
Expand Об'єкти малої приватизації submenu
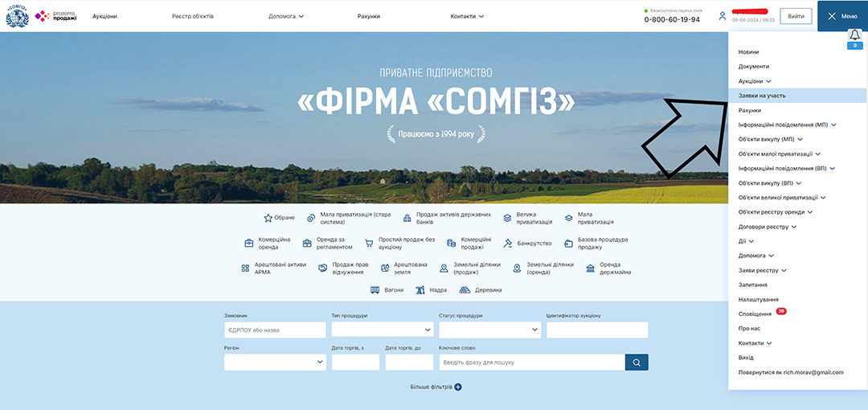pos(780,154)
